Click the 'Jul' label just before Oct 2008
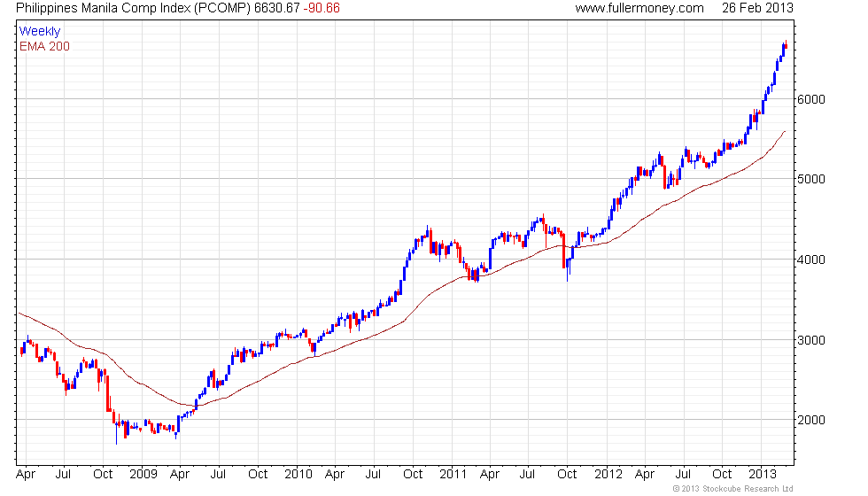 pyautogui.click(x=63, y=475)
